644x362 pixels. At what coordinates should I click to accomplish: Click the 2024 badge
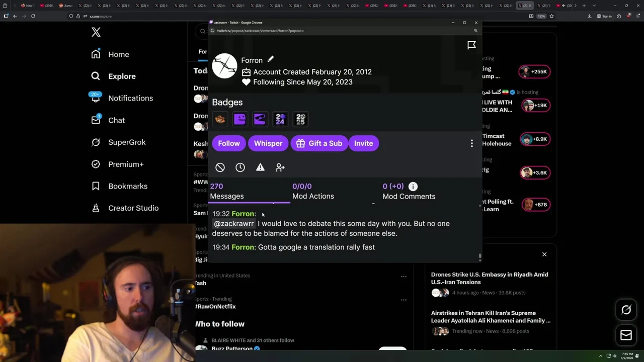pyautogui.click(x=280, y=119)
